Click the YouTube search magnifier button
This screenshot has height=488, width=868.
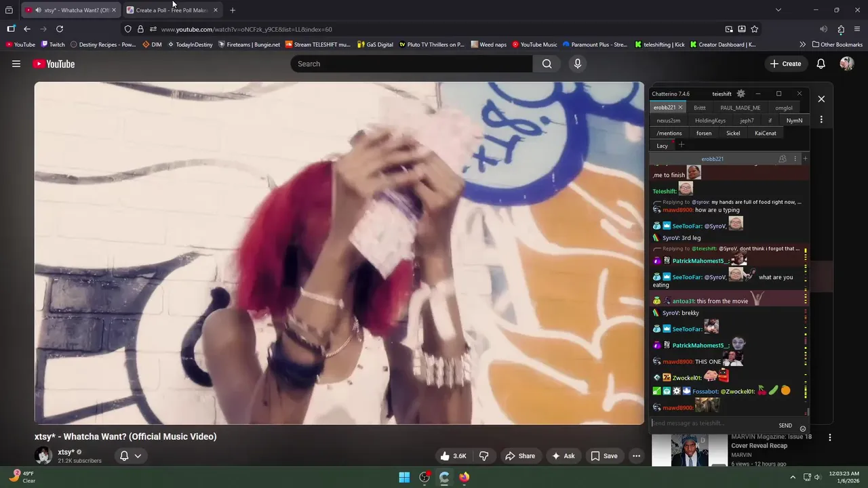(547, 64)
